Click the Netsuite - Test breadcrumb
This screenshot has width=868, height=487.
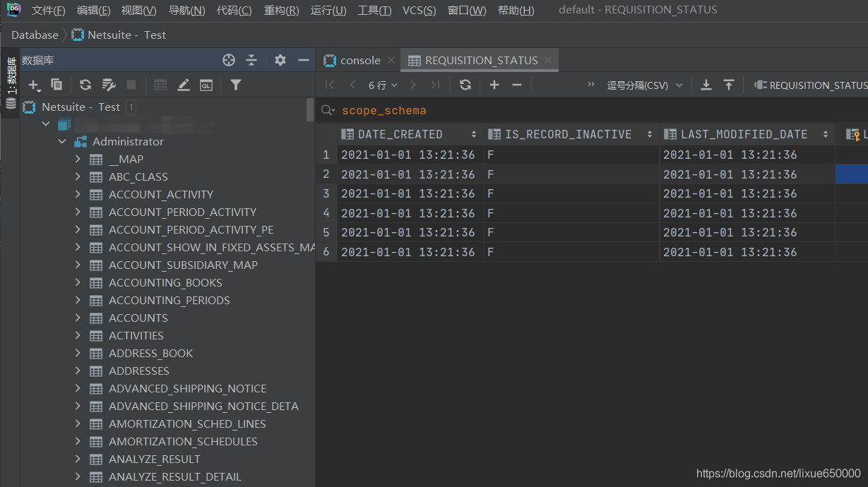[x=118, y=35]
